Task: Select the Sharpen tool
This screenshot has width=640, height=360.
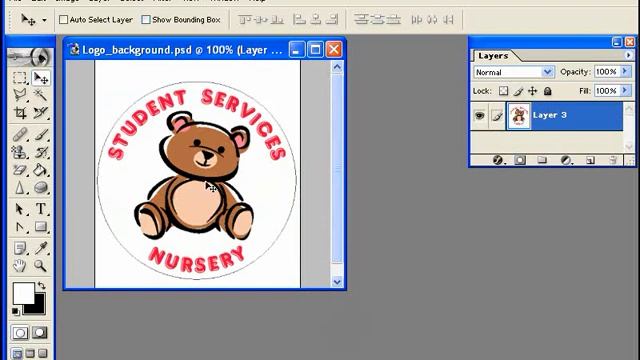Action: click(19, 188)
